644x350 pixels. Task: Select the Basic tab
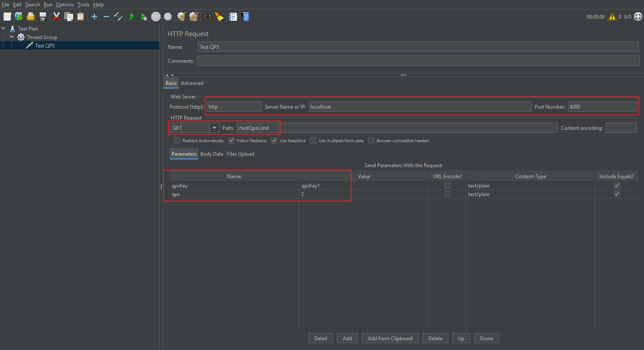click(x=171, y=83)
